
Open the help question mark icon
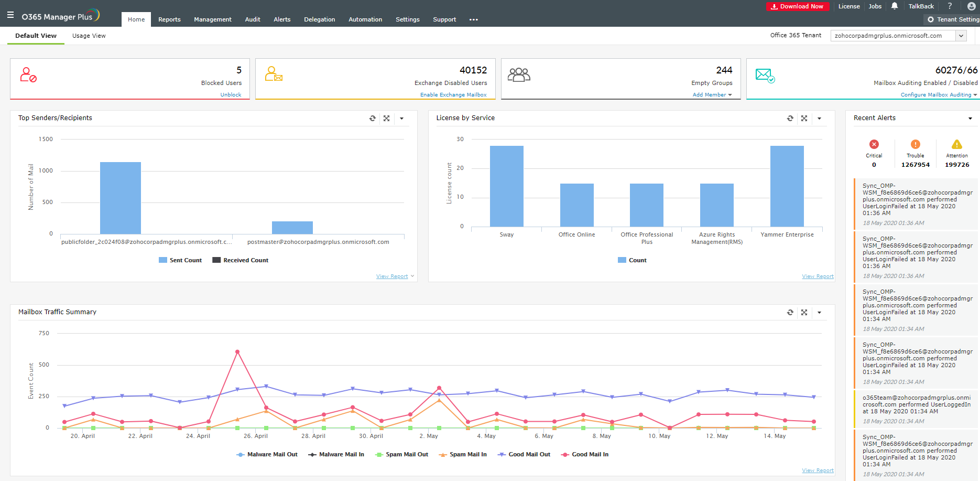(950, 6)
